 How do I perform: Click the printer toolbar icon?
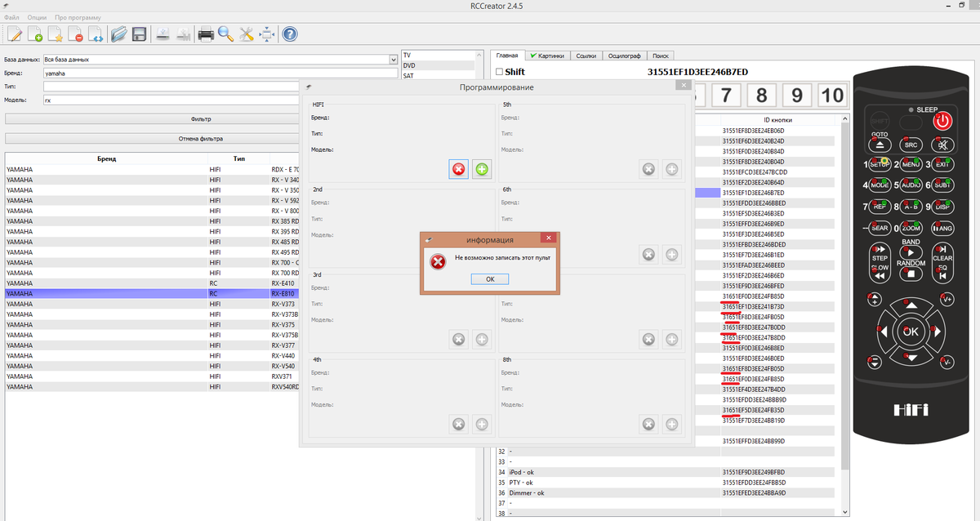206,34
